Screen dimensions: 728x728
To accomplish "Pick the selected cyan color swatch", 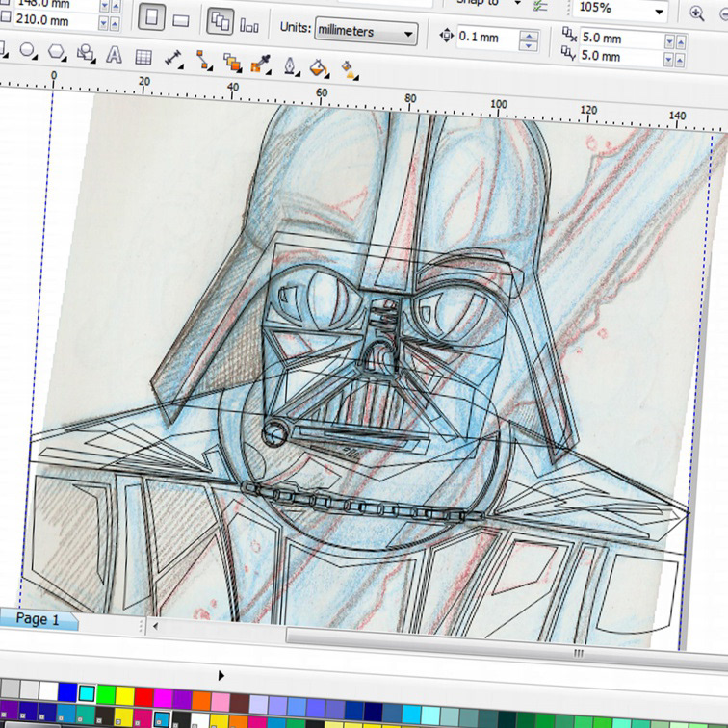I will coord(87,693).
